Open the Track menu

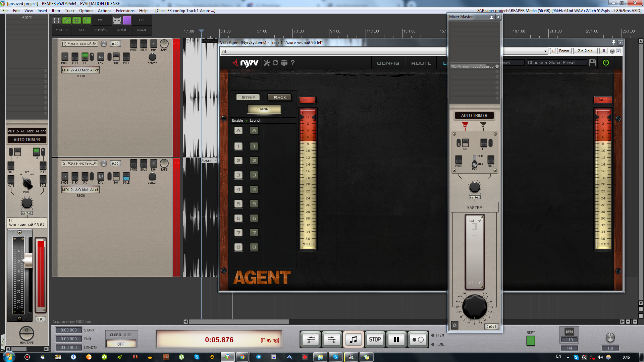click(x=69, y=11)
